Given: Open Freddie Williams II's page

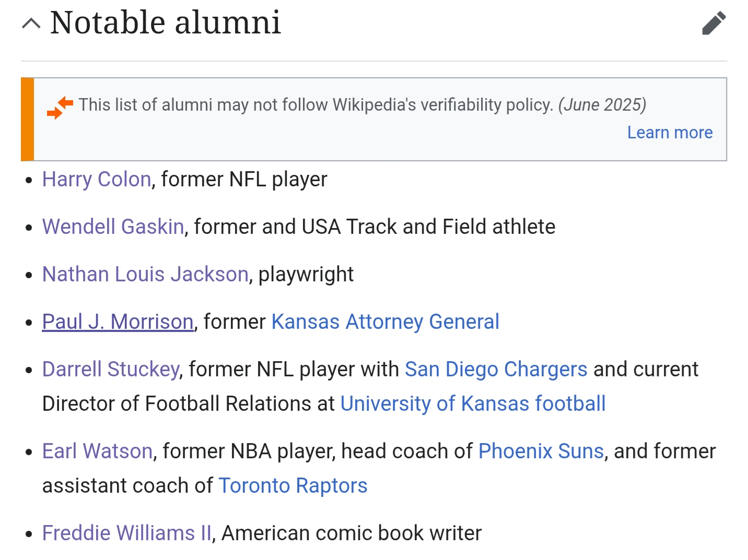Looking at the screenshot, I should 127,533.
